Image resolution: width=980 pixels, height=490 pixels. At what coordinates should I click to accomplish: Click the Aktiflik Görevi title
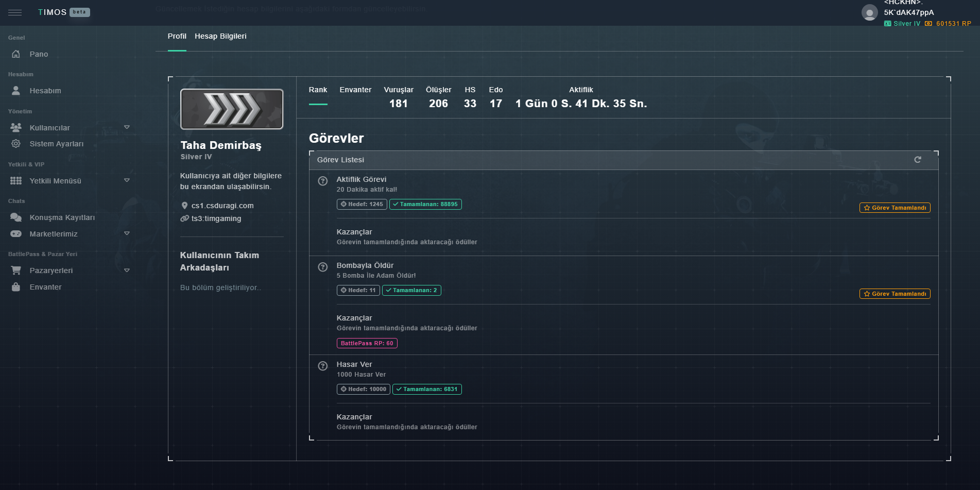coord(362,179)
